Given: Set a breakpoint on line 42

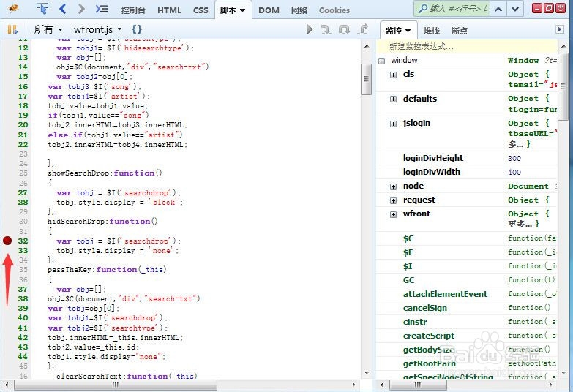Looking at the screenshot, I should pos(7,337).
